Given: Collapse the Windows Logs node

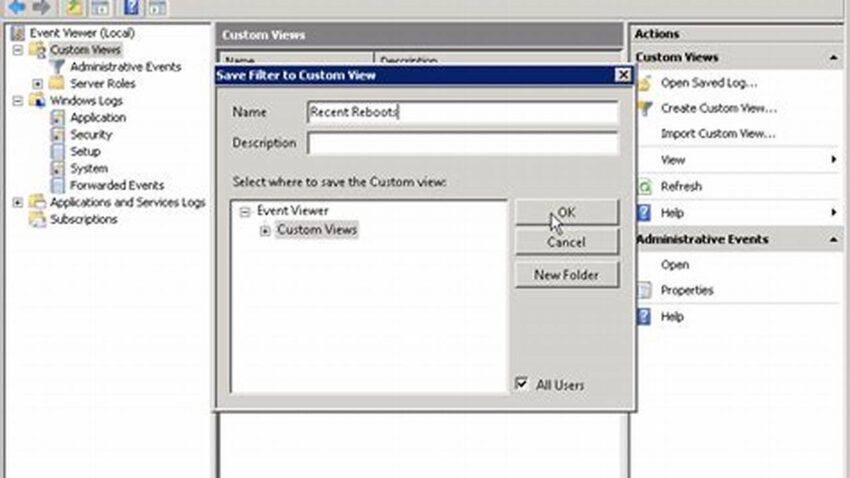Looking at the screenshot, I should click(18, 100).
